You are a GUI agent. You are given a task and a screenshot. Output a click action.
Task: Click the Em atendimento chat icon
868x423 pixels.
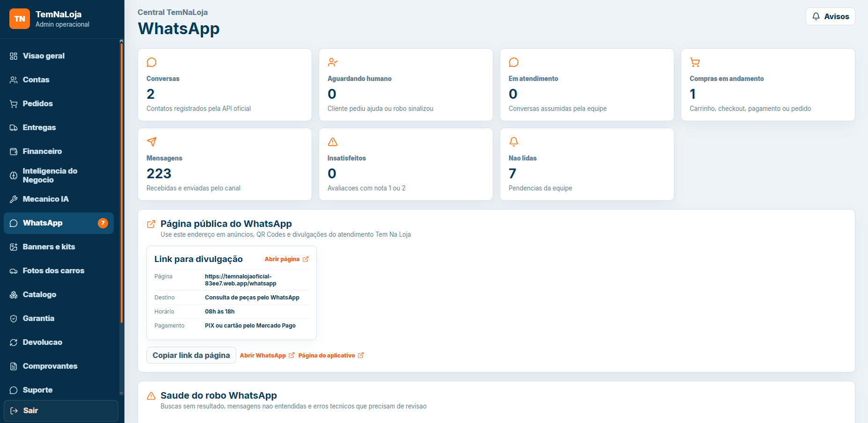coord(514,62)
